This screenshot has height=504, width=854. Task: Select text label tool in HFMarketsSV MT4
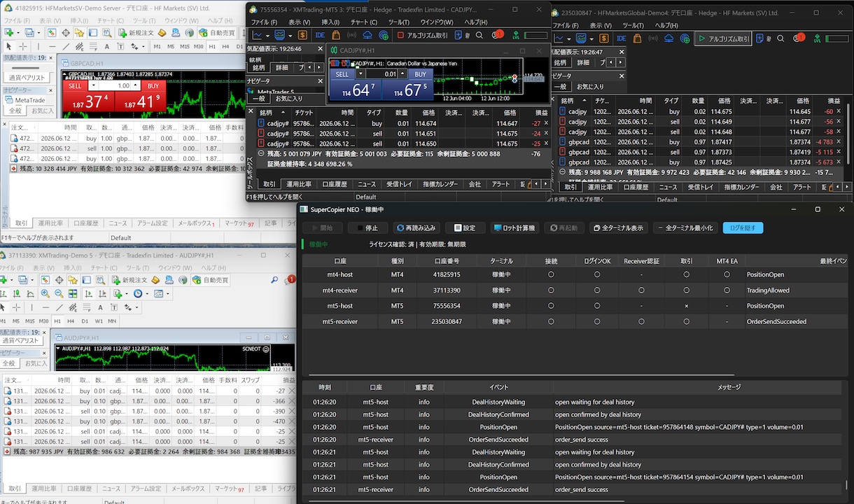(120, 46)
